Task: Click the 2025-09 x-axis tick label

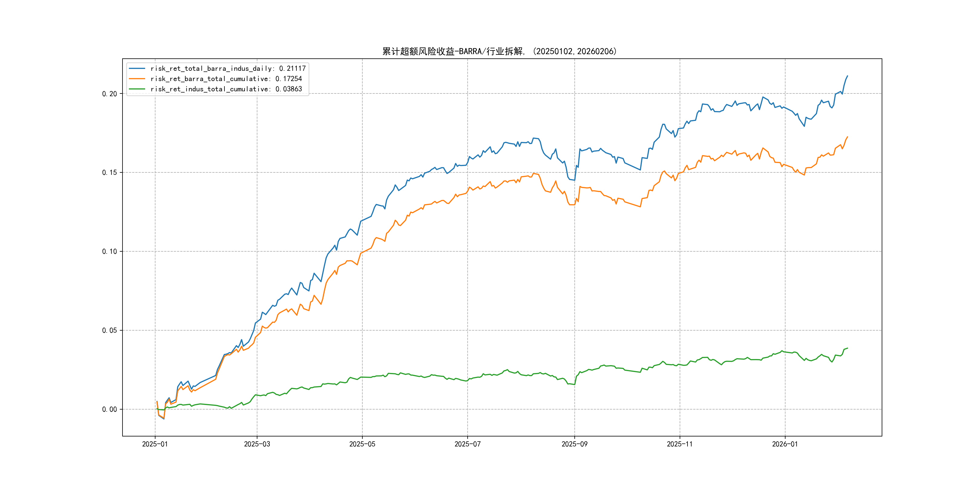Action: [574, 444]
